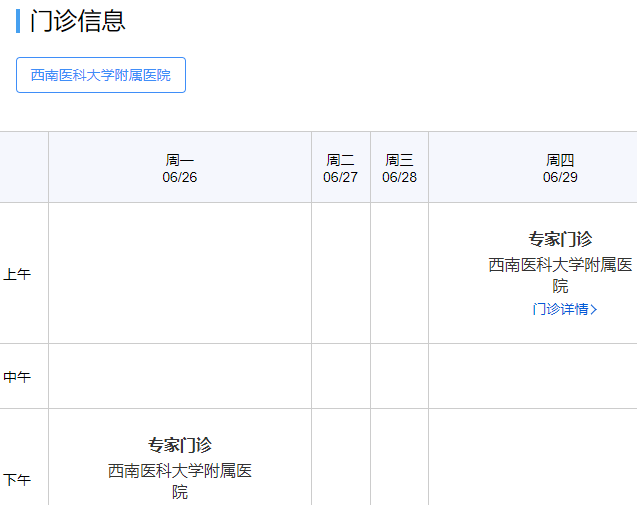Image resolution: width=637 pixels, height=505 pixels.
Task: Open the 门诊详情 link on Thursday morning
Action: point(560,309)
